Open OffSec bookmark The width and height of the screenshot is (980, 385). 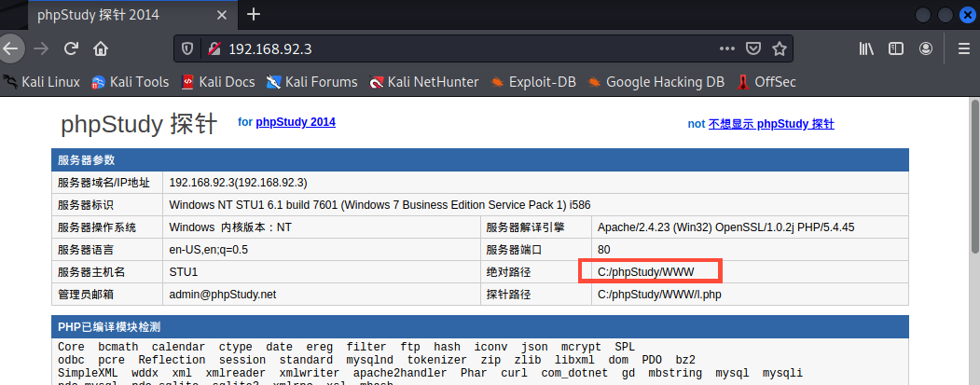tap(766, 82)
